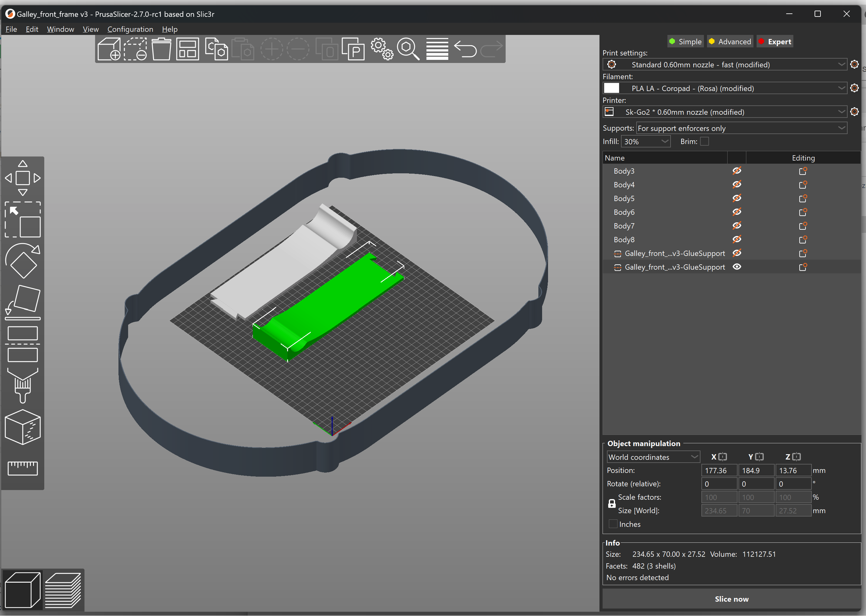Show hidden Body4 via eye icon
The width and height of the screenshot is (866, 616).
click(x=737, y=184)
